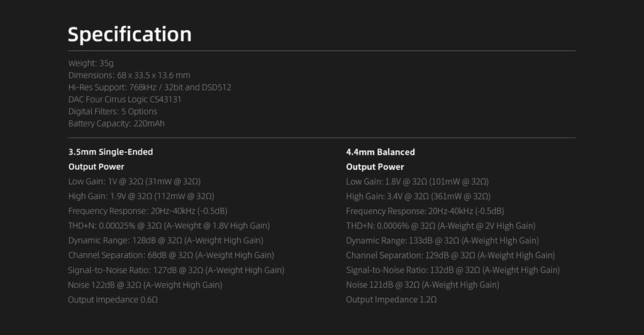
Task: Click the High Gain 3.4V (361mW) line
Action: (x=418, y=196)
